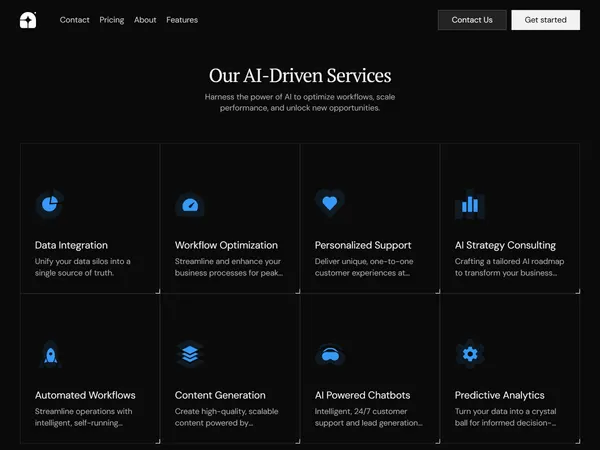Click 'Streamline operations with intelligent' description

83,417
